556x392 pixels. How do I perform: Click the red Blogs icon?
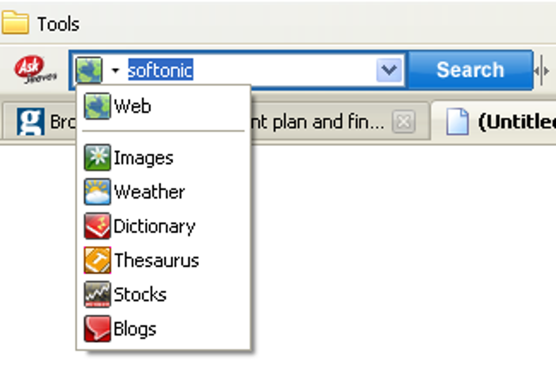tap(97, 329)
